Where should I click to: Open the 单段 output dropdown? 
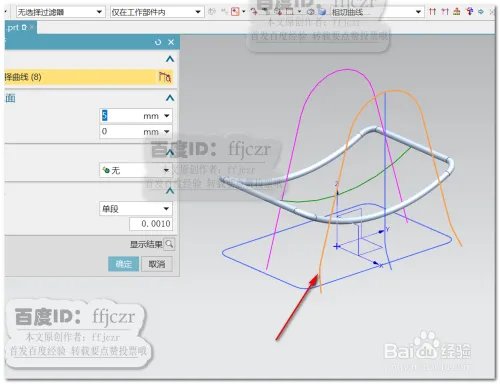click(136, 209)
